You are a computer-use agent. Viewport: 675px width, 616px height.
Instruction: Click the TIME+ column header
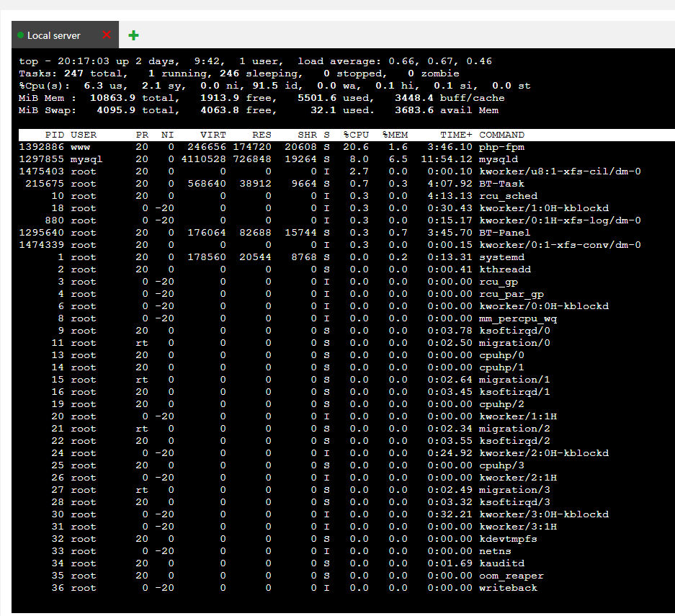[456, 135]
